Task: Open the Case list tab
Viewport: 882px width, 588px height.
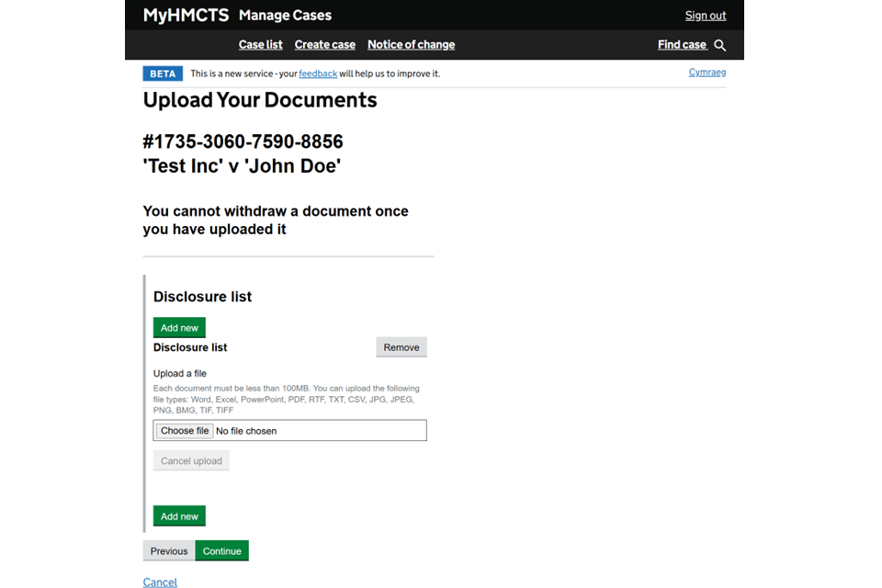Action: 260,45
